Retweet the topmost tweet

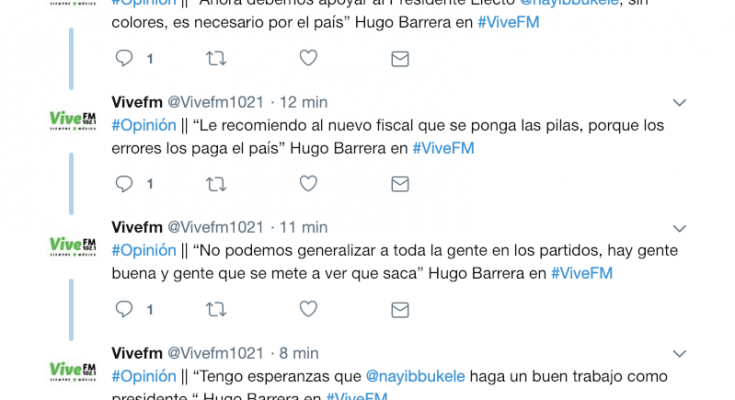216,59
